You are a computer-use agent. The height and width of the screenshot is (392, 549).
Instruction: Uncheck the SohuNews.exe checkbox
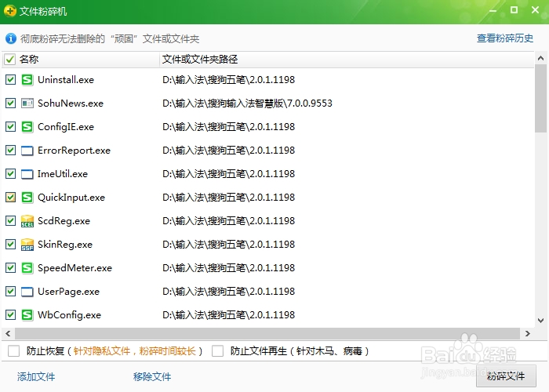tap(10, 103)
